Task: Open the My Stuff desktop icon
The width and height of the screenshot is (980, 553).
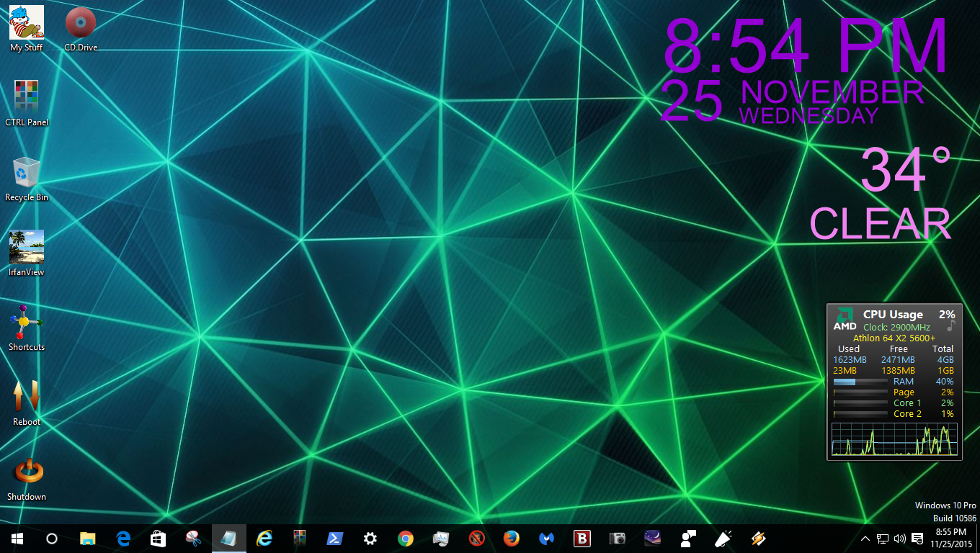Action: point(27,29)
